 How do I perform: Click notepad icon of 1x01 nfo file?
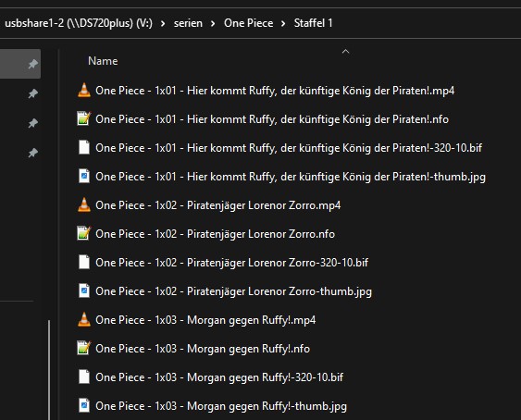(x=84, y=118)
